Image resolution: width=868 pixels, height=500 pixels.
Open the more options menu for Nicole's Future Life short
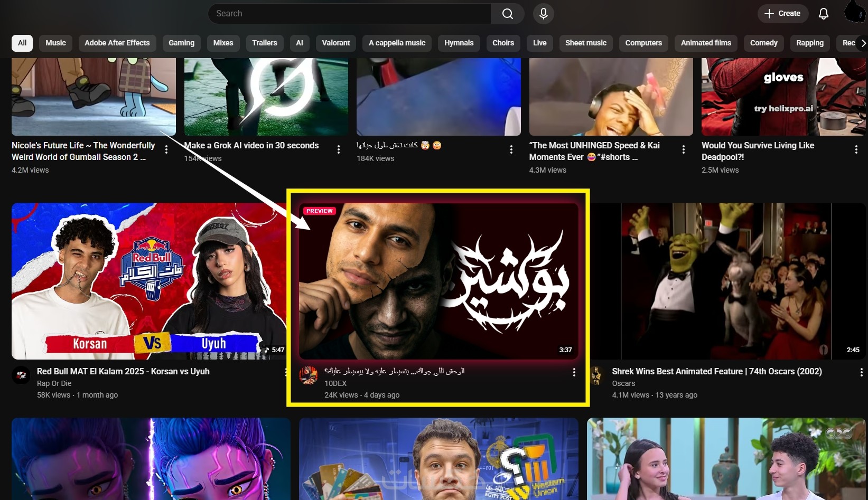tap(166, 150)
